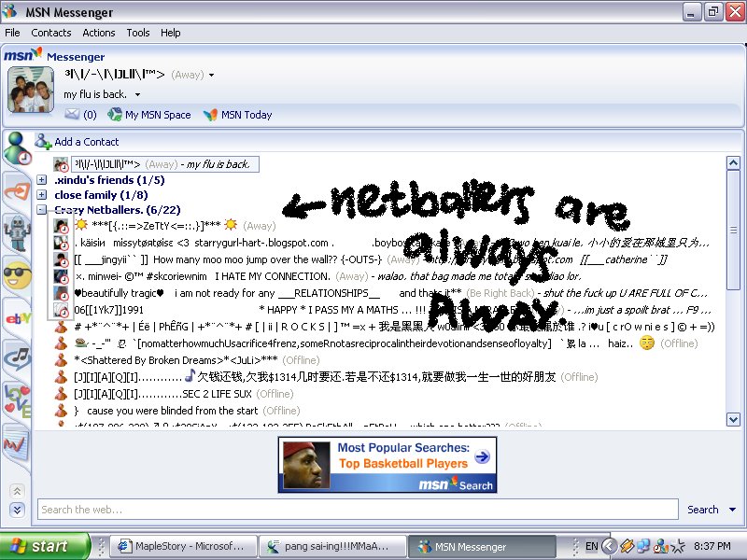Click the contact list scrollbar up arrow

point(733,162)
